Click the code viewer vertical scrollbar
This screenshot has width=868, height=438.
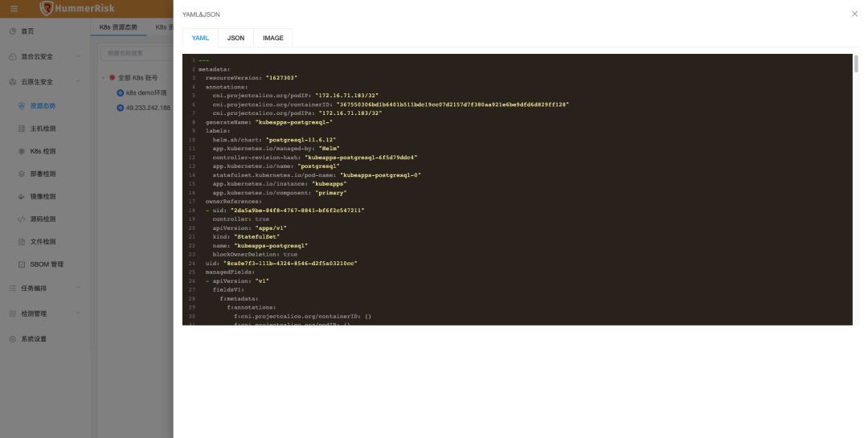pyautogui.click(x=856, y=63)
